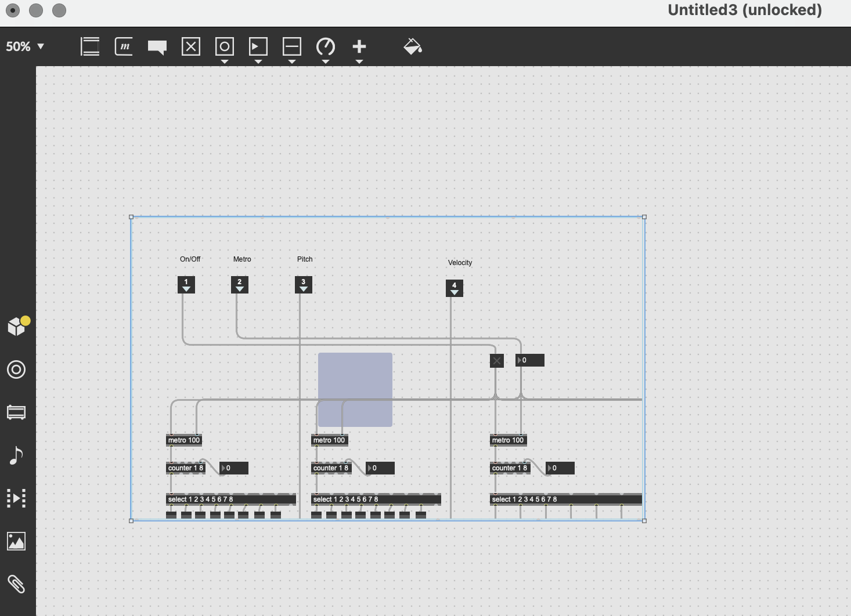This screenshot has height=616, width=851.
Task: Click the paperclip icon in sidebar
Action: pos(16,584)
